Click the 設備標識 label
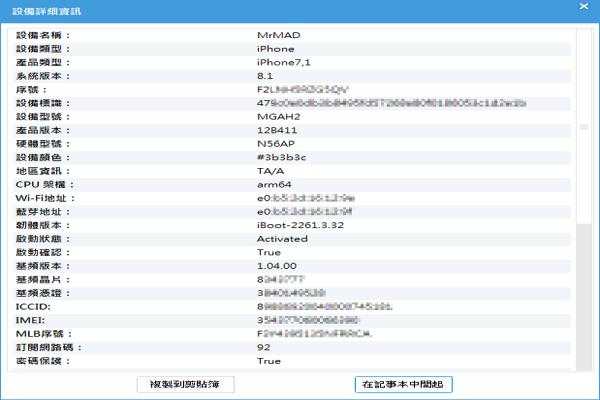 [42, 103]
